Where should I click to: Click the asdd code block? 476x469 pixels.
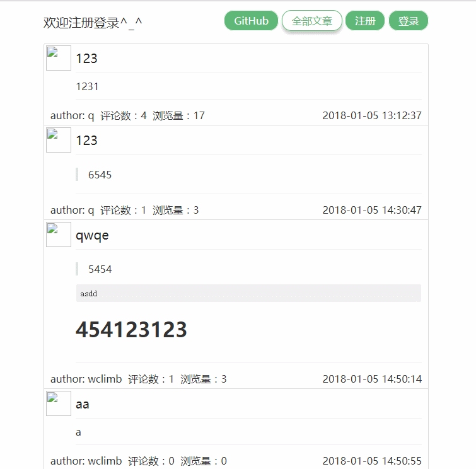click(248, 293)
